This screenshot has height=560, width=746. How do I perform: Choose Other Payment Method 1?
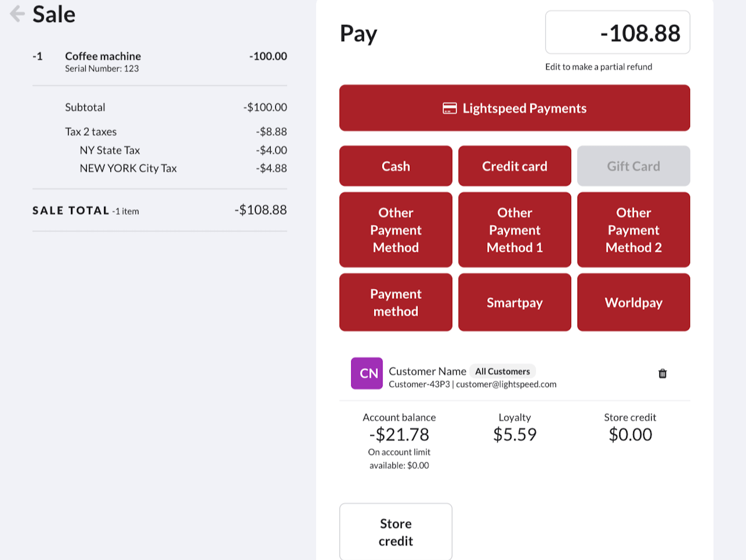[x=514, y=230]
